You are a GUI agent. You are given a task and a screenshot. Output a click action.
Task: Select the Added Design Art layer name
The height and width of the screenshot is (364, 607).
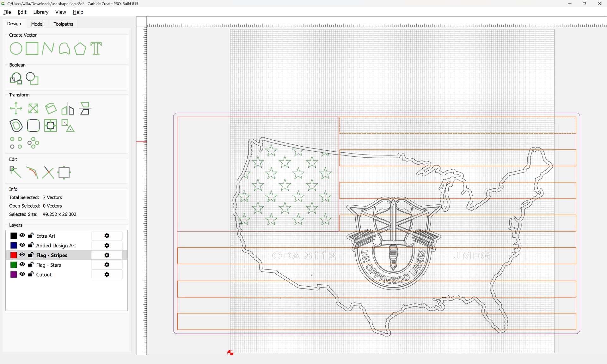(x=56, y=246)
